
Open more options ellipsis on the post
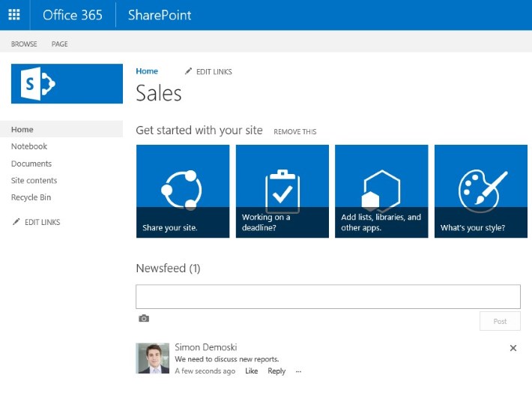click(298, 371)
